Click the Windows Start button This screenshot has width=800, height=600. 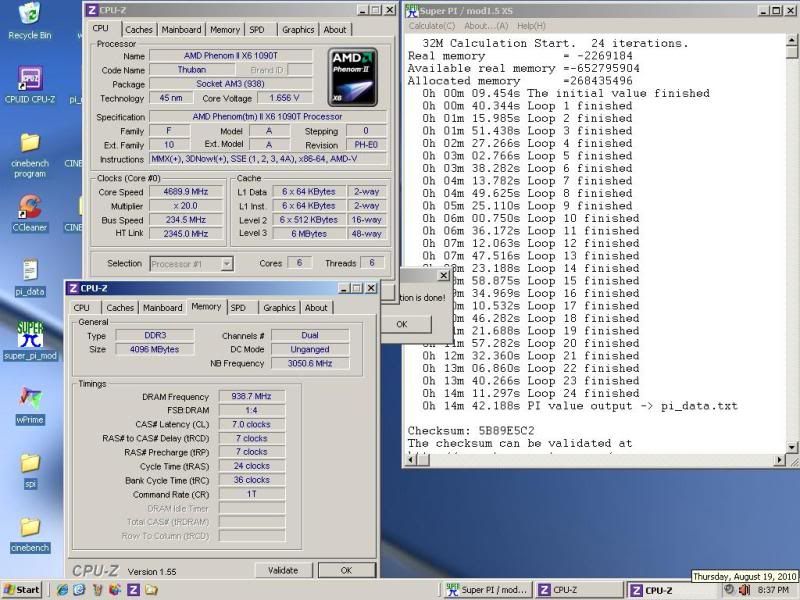coord(21,590)
